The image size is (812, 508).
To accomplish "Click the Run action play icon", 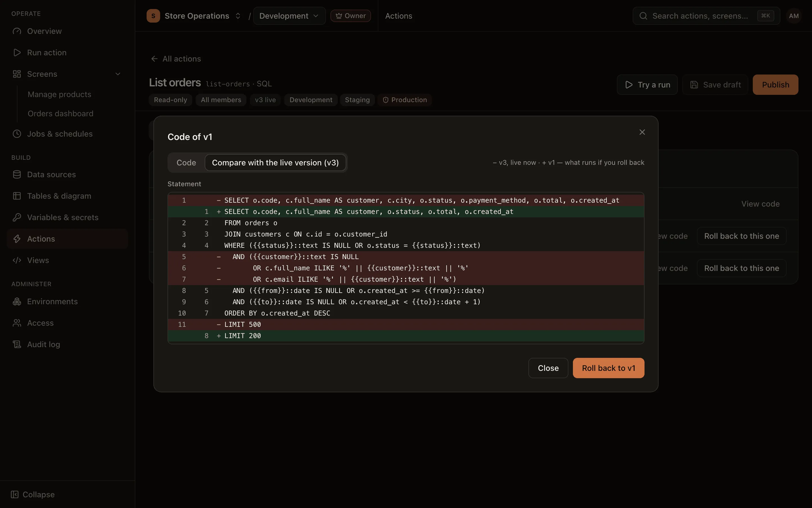I will (17, 52).
